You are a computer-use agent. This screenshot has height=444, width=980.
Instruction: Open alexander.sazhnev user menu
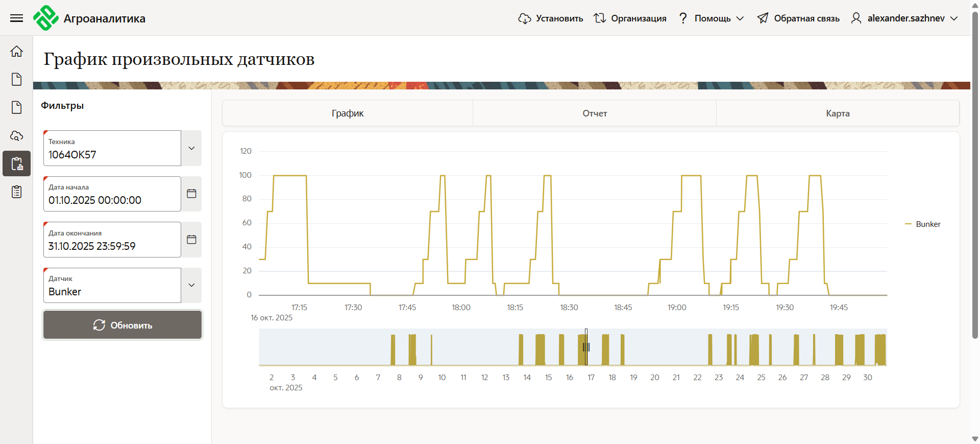click(904, 18)
